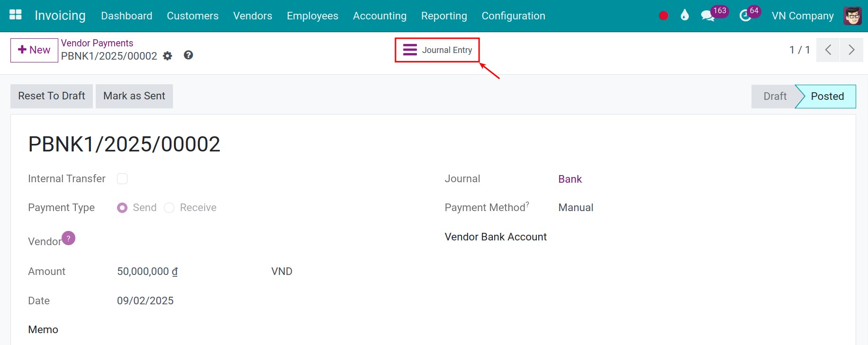Open the Employees menu
The width and height of the screenshot is (868, 345).
point(312,16)
